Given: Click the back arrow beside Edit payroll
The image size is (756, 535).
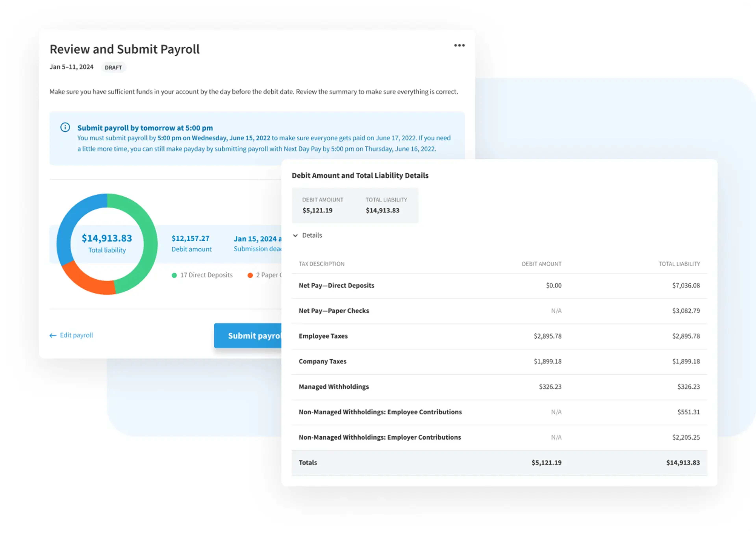Looking at the screenshot, I should (x=53, y=336).
